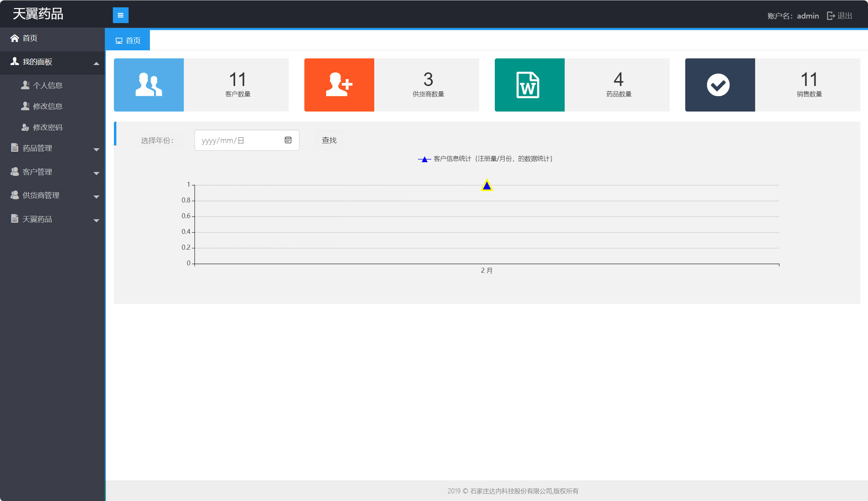
Task: Click the home icon in sidebar
Action: coord(14,38)
